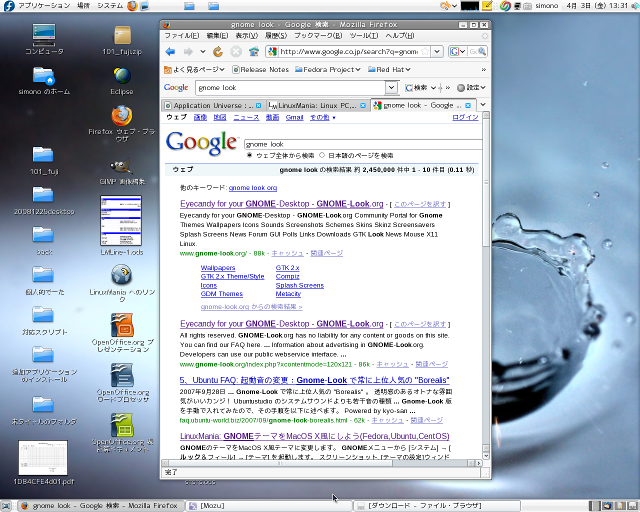This screenshot has width=640, height=512.
Task: Open Google toolbar search box dropdown
Action: click(x=391, y=87)
